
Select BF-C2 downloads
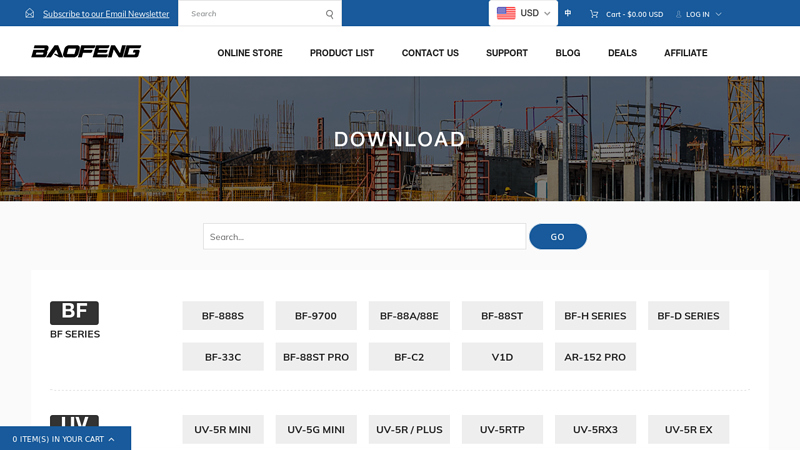click(x=409, y=357)
